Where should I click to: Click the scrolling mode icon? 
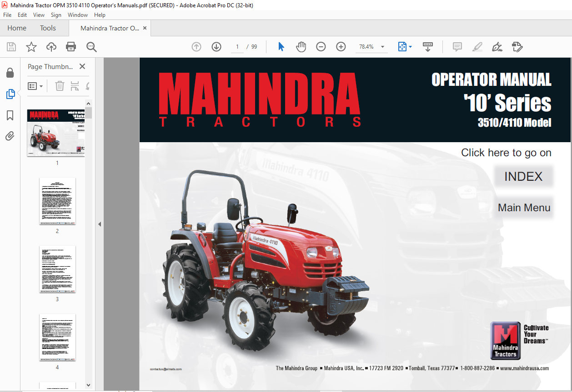click(x=428, y=47)
